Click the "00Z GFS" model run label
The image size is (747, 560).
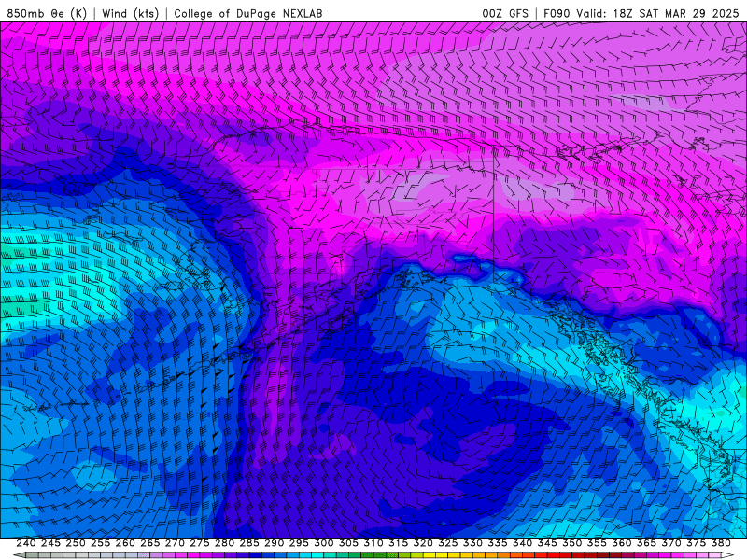(x=505, y=13)
